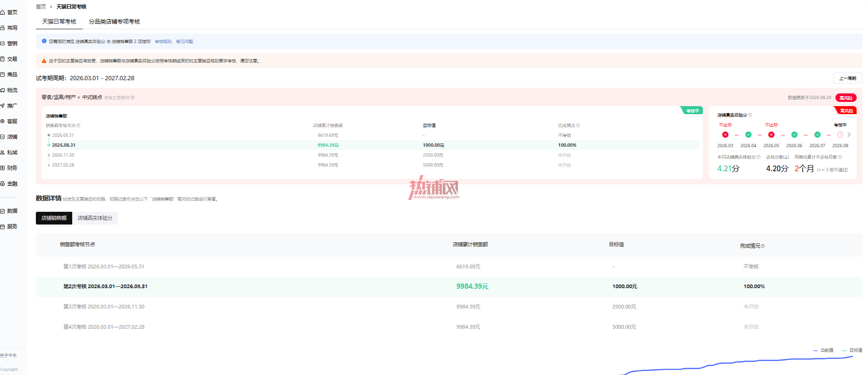
Task: Go to 营销 in the sidebar
Action: [9, 43]
